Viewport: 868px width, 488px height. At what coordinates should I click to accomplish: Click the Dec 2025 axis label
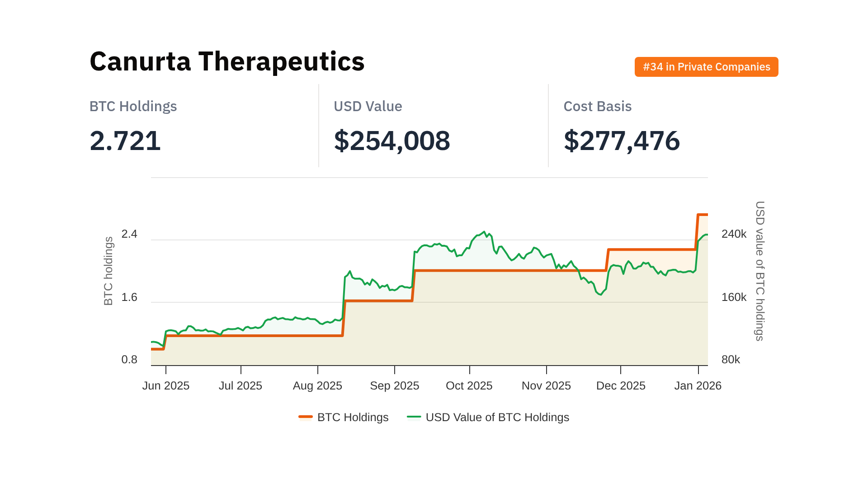[x=621, y=385]
